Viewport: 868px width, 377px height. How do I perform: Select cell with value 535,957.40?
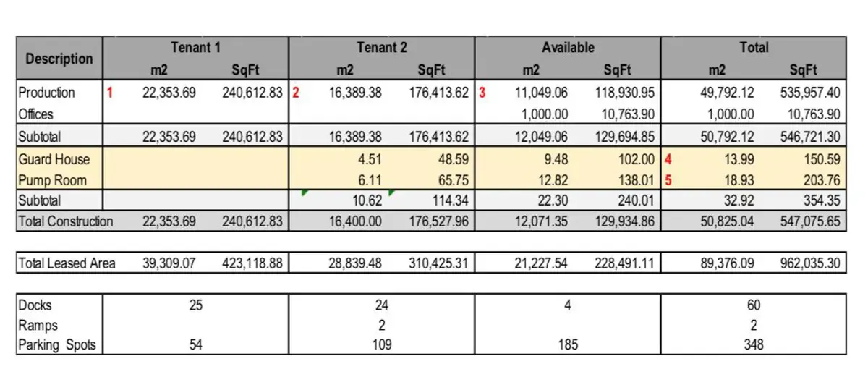(810, 93)
